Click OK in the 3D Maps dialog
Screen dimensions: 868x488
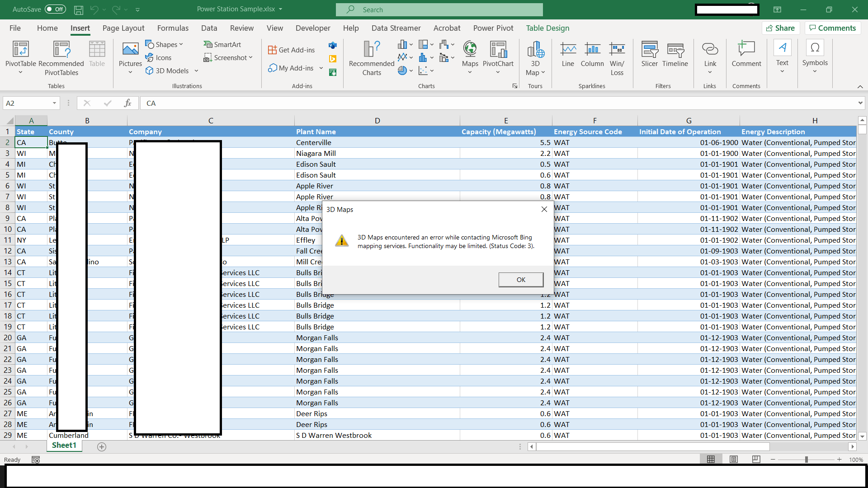point(521,280)
